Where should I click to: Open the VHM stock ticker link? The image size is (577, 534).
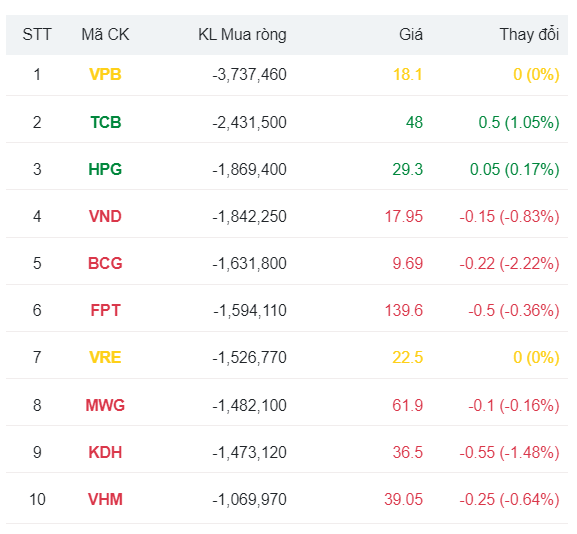coord(105,499)
